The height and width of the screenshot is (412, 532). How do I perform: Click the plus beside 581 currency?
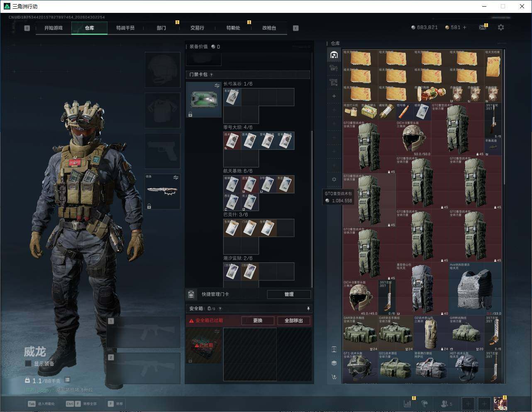coord(464,27)
